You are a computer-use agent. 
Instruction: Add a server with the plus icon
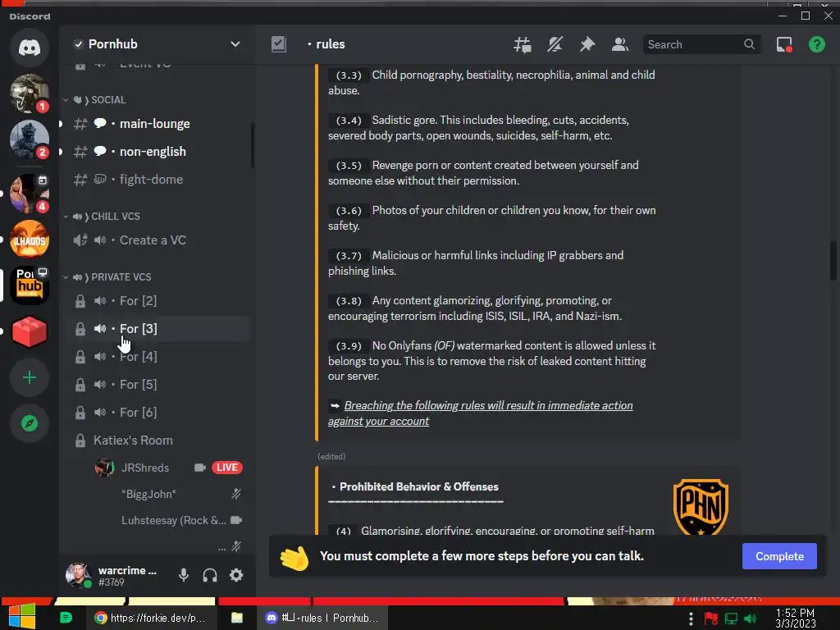pyautogui.click(x=30, y=377)
